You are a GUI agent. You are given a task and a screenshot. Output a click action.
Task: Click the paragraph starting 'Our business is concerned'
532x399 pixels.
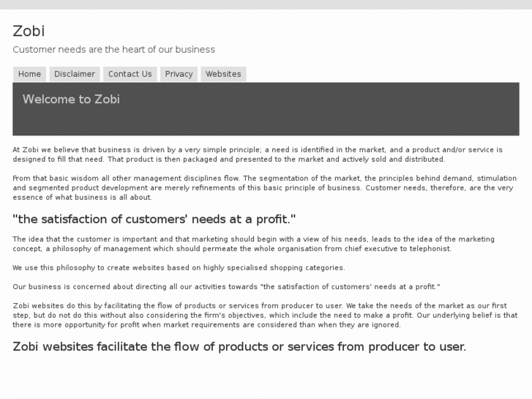point(226,287)
